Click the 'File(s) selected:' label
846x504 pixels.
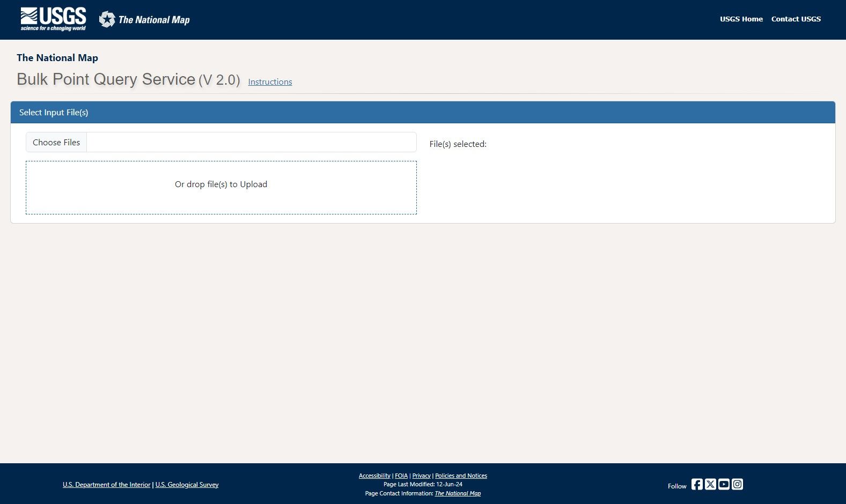coord(458,144)
